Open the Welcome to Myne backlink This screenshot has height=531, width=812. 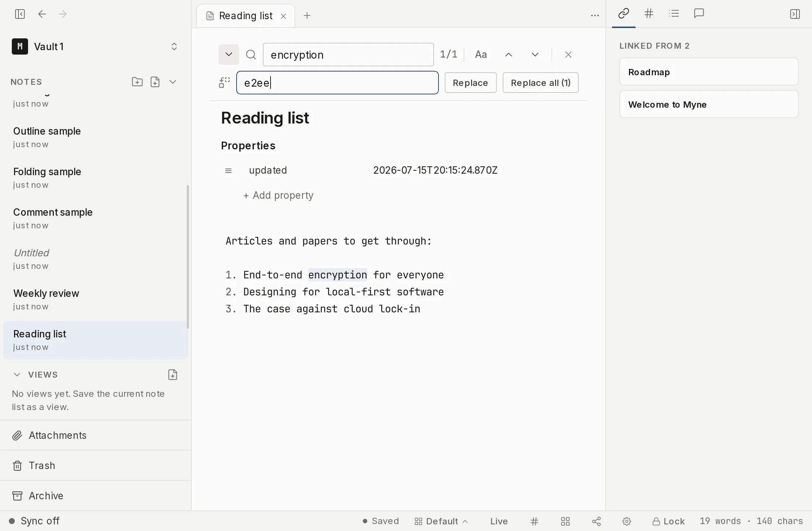[x=709, y=104]
